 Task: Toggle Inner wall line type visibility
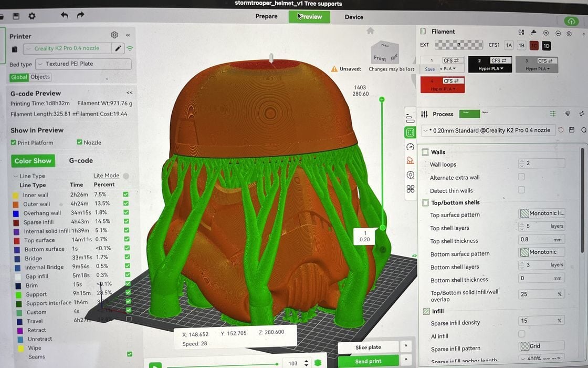click(125, 195)
